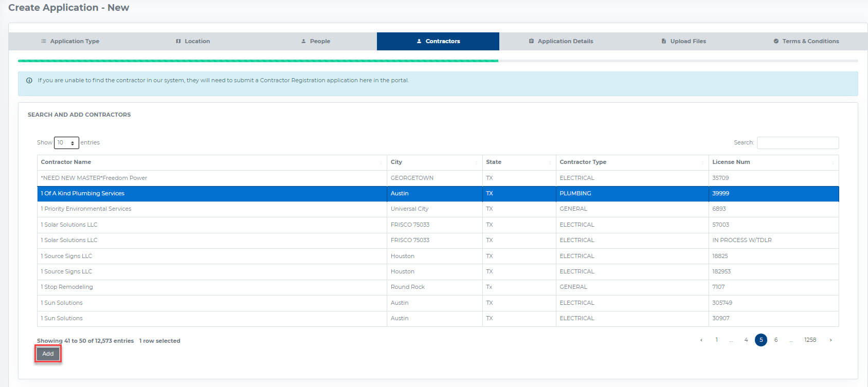Click license number 30907 cell
868x387 pixels.
[773, 318]
